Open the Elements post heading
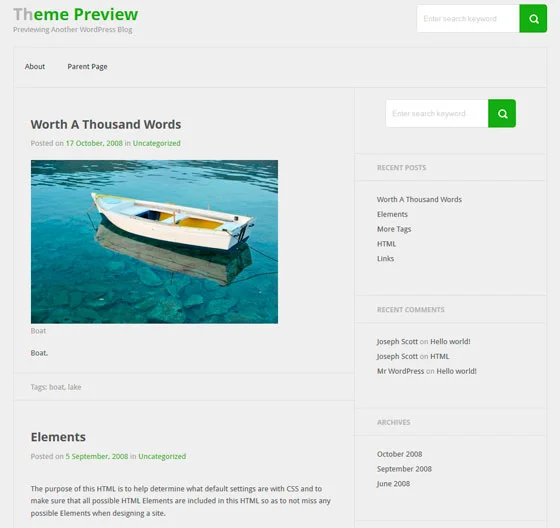The image size is (560, 528). 58,437
